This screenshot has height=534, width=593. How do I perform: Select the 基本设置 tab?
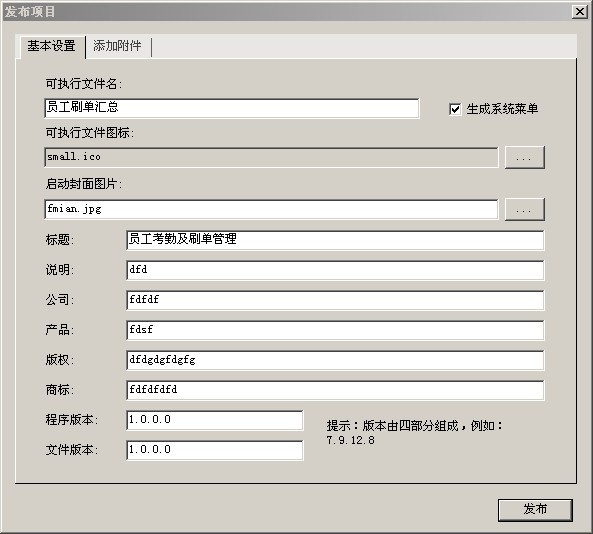click(x=51, y=47)
